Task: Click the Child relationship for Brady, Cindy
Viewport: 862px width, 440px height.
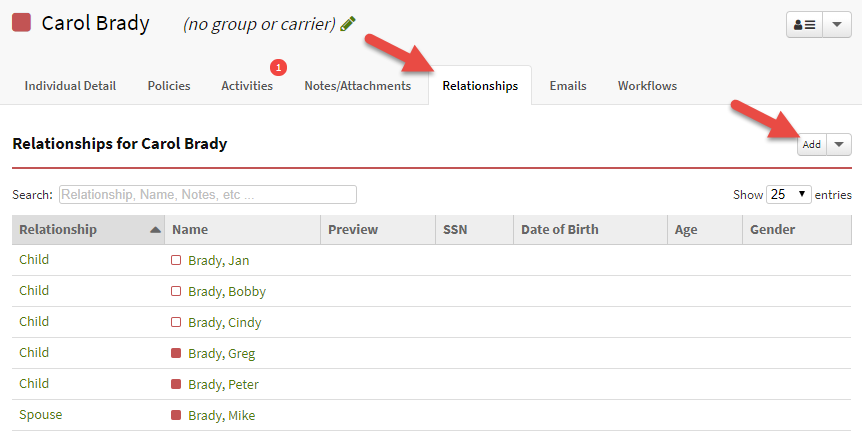Action: tap(34, 321)
